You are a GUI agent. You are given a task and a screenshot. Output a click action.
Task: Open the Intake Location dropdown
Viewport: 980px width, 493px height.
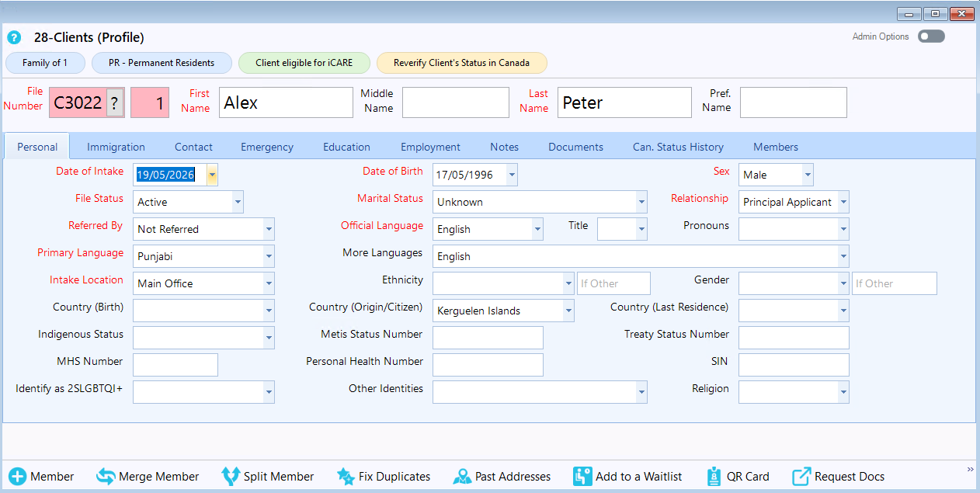[x=269, y=283]
